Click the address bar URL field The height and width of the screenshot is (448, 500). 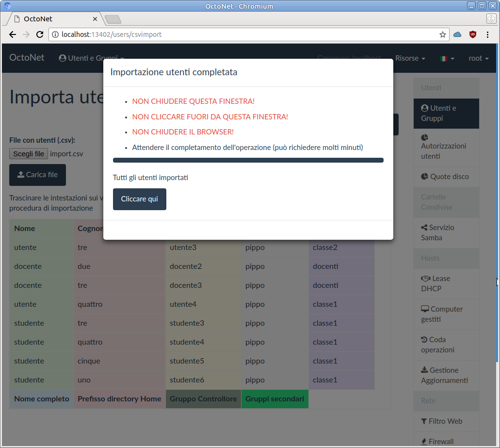(x=249, y=34)
